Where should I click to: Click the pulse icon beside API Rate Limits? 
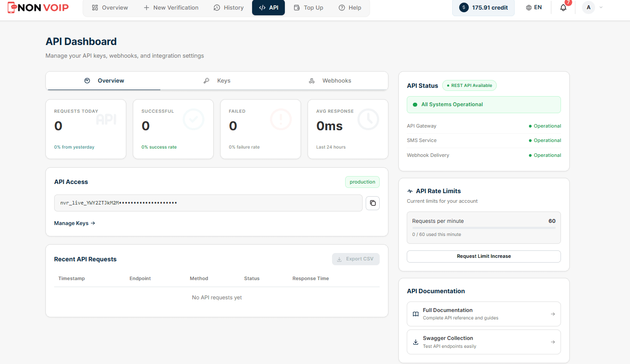click(x=410, y=191)
